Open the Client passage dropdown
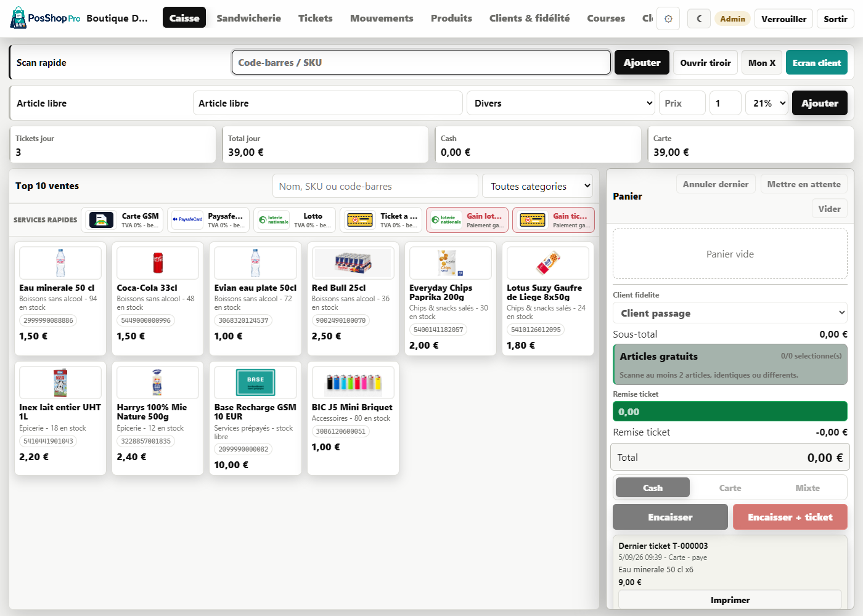The image size is (863, 616). click(x=730, y=313)
